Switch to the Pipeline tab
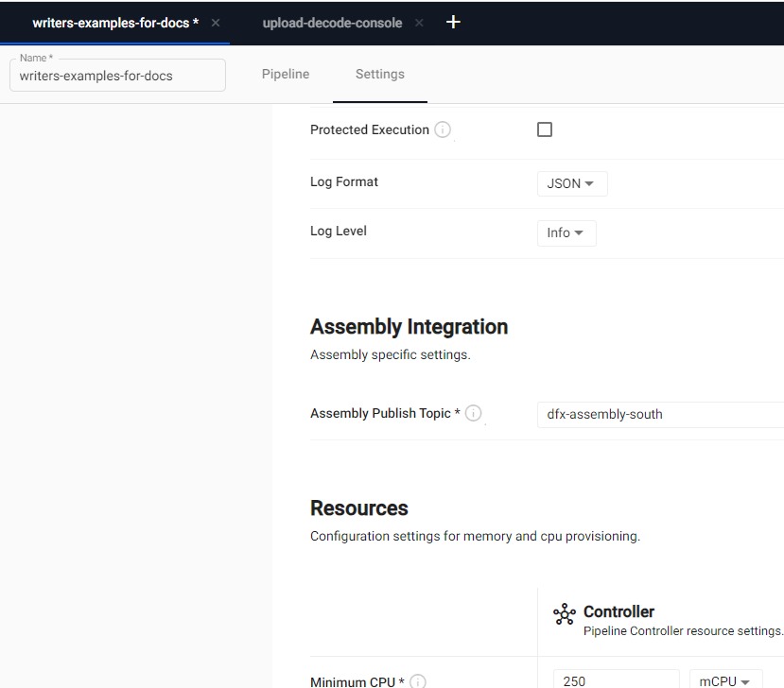Screen dimensions: 784x688 (286, 74)
